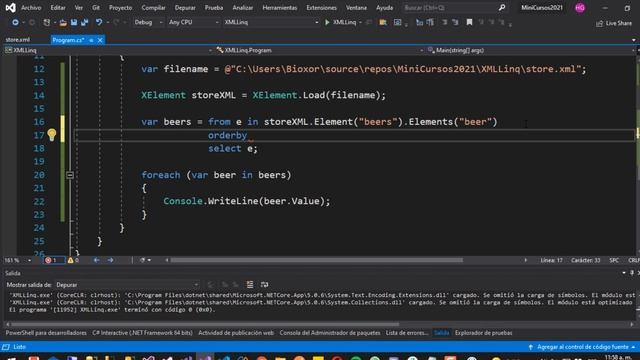Image resolution: width=640 pixels, height=360 pixels.
Task: Open the HG account avatar
Action: pyautogui.click(x=580, y=8)
